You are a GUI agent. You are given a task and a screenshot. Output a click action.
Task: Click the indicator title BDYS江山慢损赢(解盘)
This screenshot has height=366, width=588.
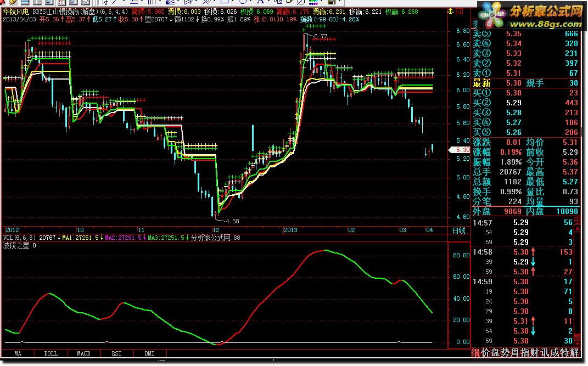pos(65,12)
